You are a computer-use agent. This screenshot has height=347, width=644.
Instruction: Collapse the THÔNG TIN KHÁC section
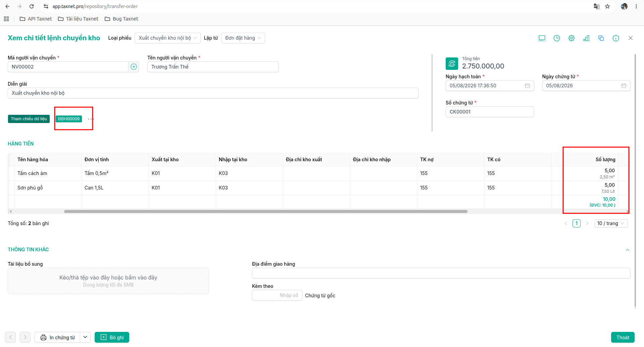tap(628, 250)
